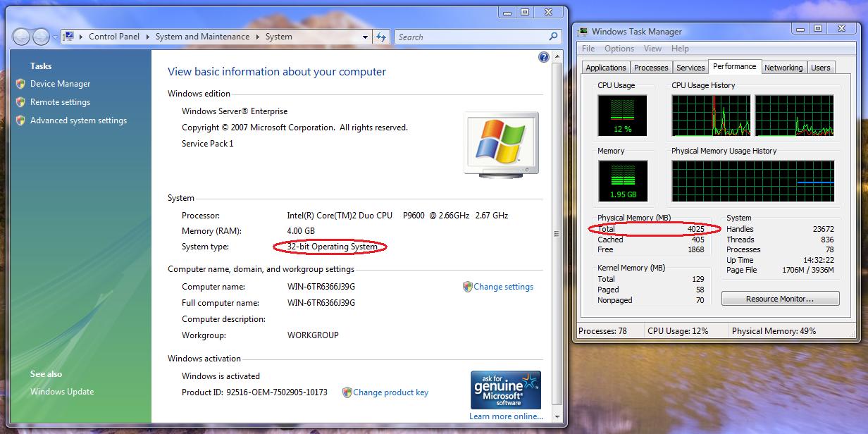Click the Page File value 1706M / 3936M
The width and height of the screenshot is (868, 434).
tap(808, 270)
